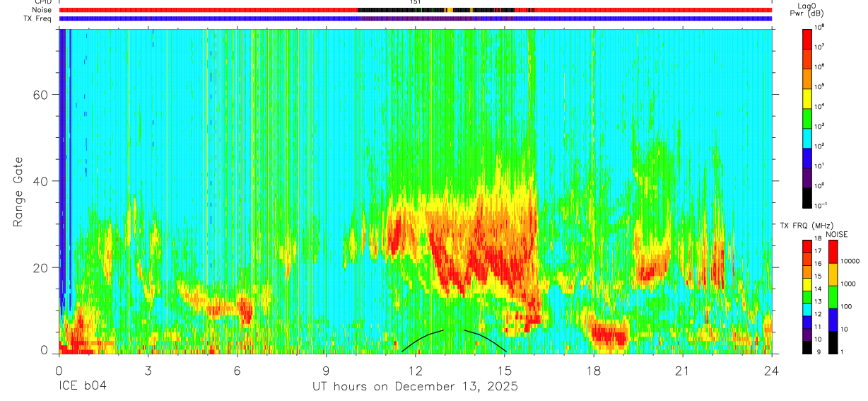Click range gate 40 tick label
Viewport: 868px width, 401px height.
tap(40, 181)
